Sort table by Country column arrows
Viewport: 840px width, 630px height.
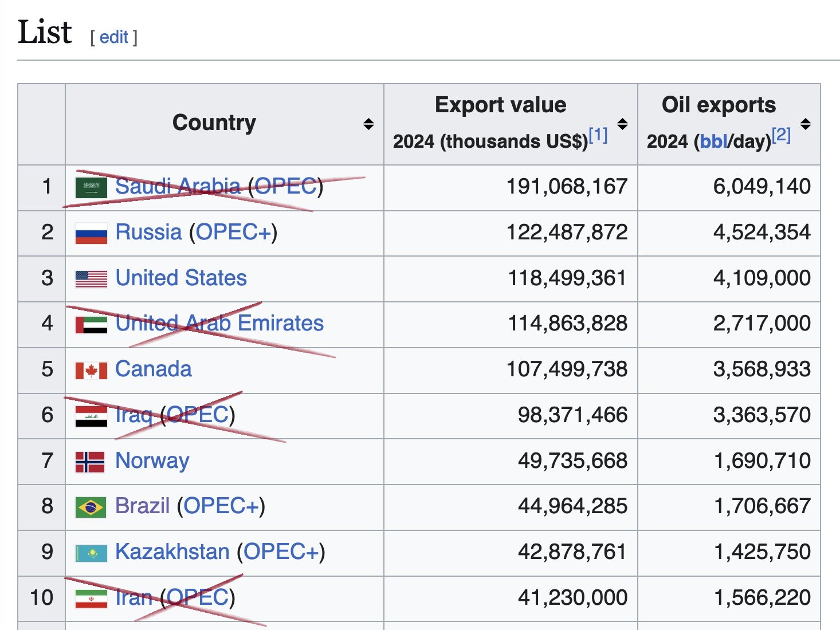pyautogui.click(x=368, y=124)
